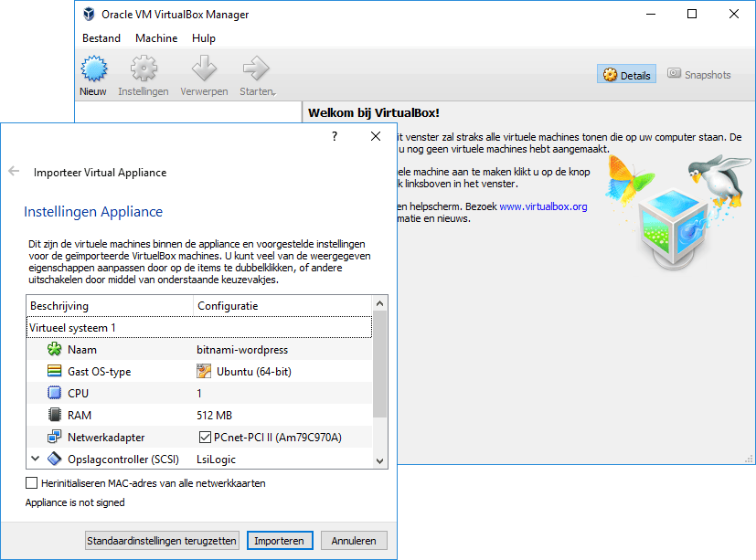The image size is (756, 560).
Task: Click the Beschrijving column header
Action: pos(110,305)
